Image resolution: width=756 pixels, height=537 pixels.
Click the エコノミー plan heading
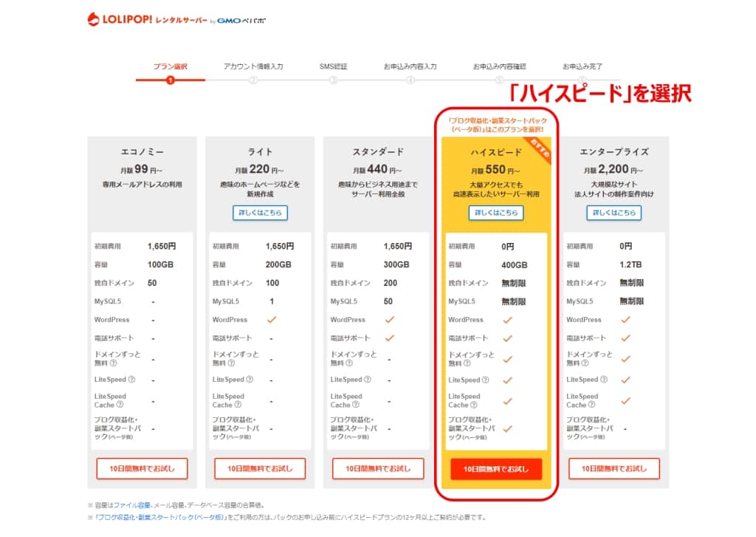click(142, 152)
